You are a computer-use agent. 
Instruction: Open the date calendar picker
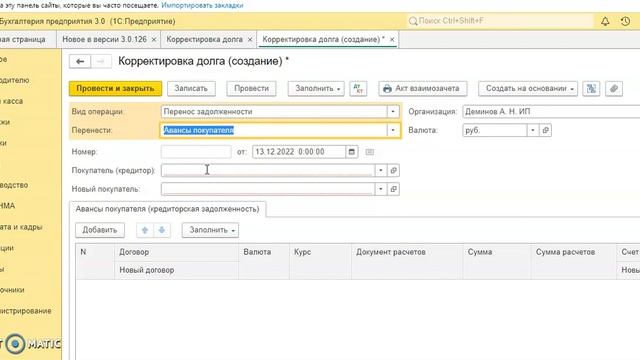[x=351, y=152]
